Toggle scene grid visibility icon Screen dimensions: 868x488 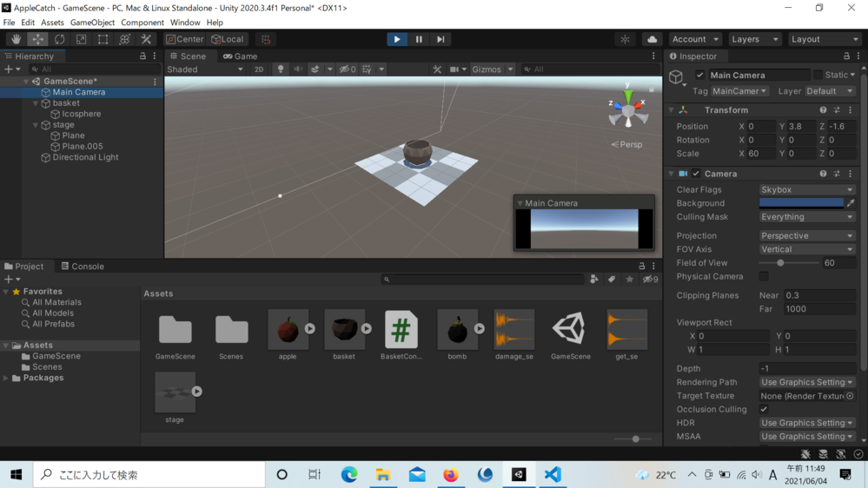(367, 69)
